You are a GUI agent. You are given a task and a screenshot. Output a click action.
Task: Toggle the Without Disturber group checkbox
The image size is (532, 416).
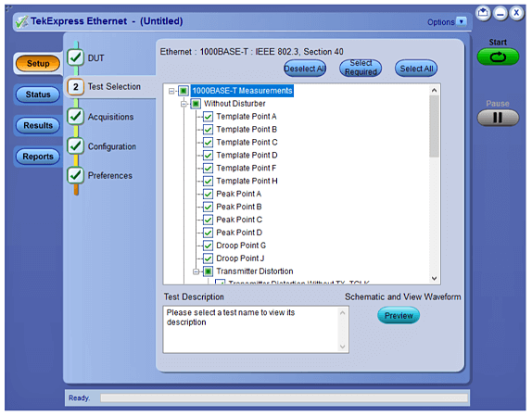[196, 104]
